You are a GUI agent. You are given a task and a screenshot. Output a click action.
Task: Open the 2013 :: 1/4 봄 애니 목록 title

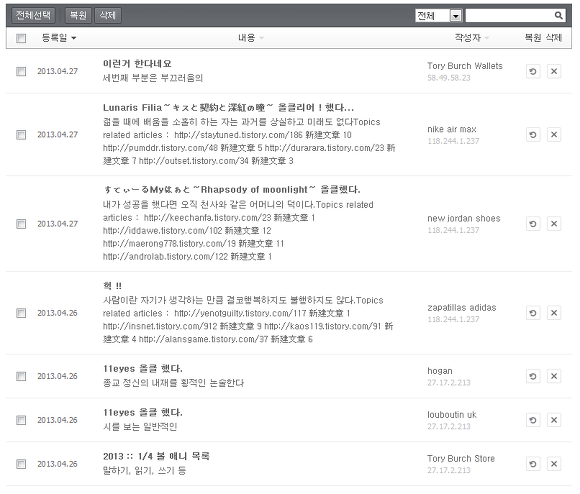pos(156,456)
